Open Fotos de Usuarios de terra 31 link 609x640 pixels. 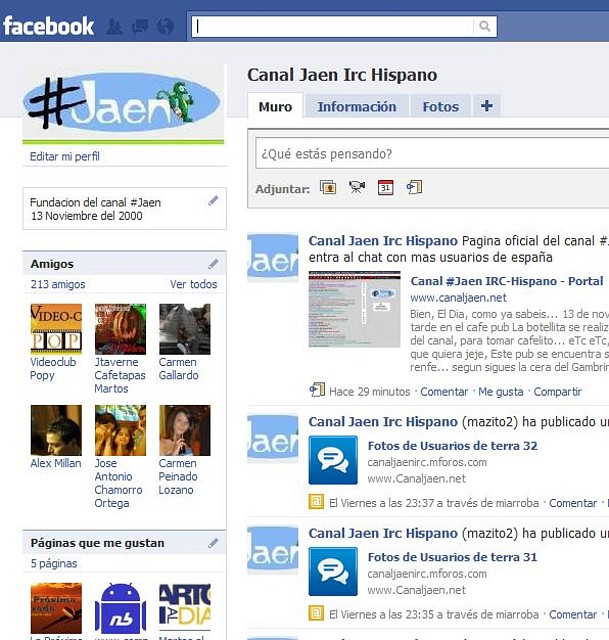[x=452, y=557]
